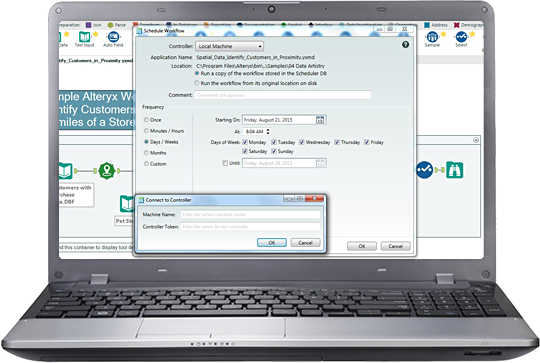The width and height of the screenshot is (540, 363).
Task: Click the blue Select node on canvas
Action: tap(424, 170)
